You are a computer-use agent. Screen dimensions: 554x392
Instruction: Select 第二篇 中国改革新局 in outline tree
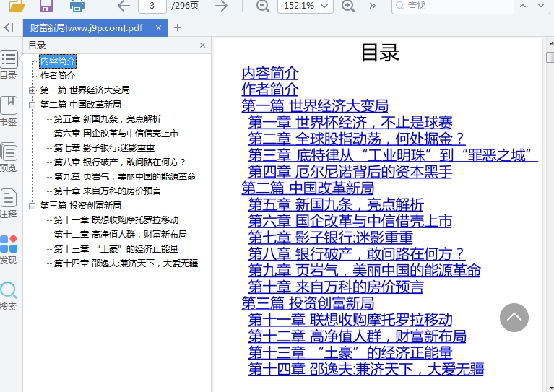pyautogui.click(x=81, y=105)
